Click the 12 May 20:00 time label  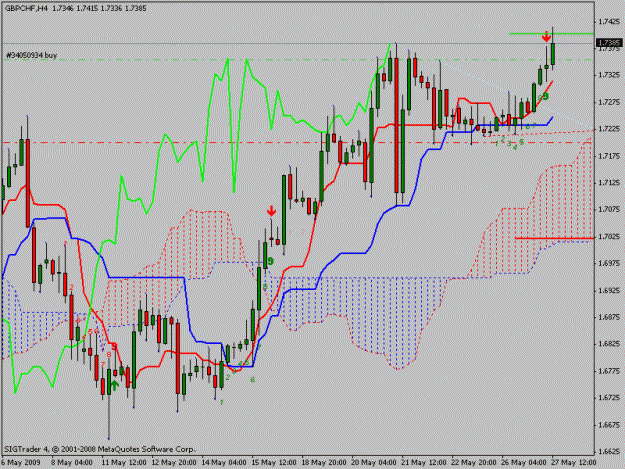pos(174,462)
